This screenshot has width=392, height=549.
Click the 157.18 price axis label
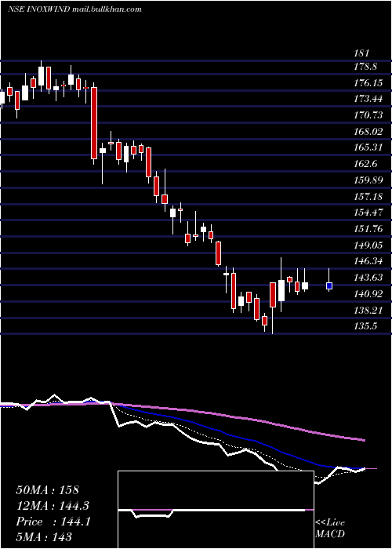[368, 196]
